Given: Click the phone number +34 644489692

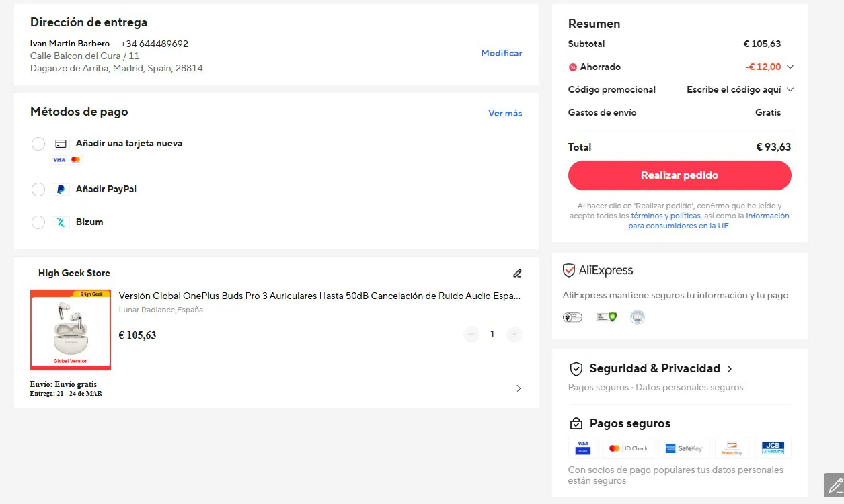Looking at the screenshot, I should 155,44.
